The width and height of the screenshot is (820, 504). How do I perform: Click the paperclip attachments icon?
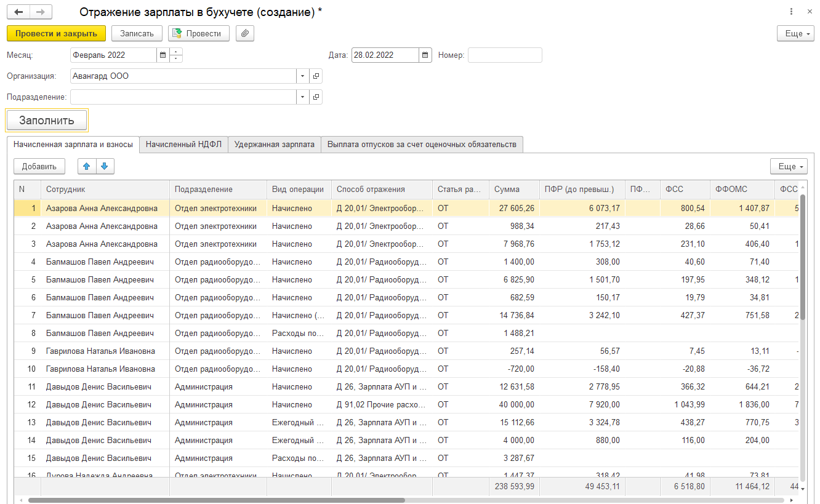[x=244, y=33]
